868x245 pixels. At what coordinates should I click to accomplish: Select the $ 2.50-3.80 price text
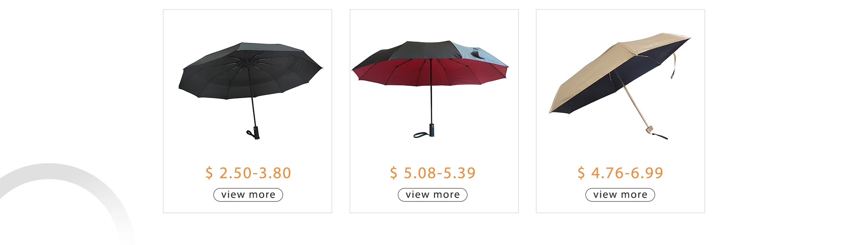pos(248,173)
